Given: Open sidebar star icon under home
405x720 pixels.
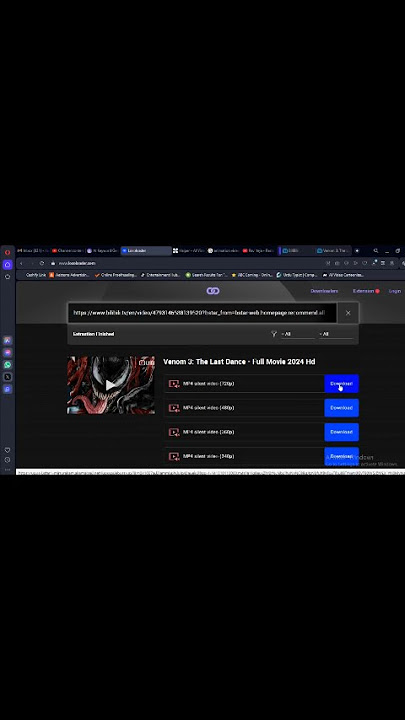Looking at the screenshot, I should coord(7,277).
